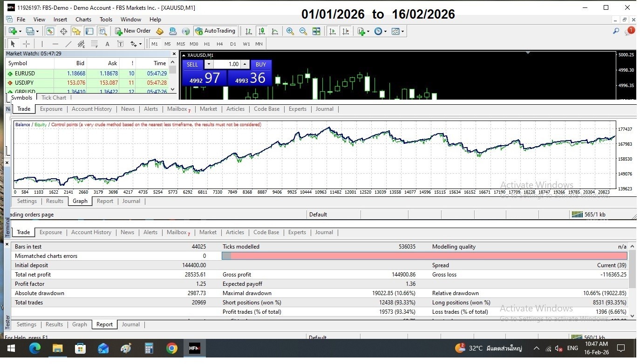The image size is (640, 364).
Task: Open a new chart with the toolbar icon
Action: 13,31
